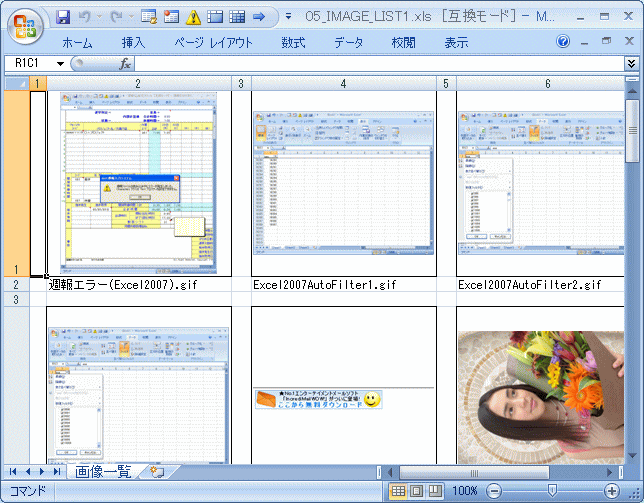Insert a new worksheet tab

click(x=158, y=472)
